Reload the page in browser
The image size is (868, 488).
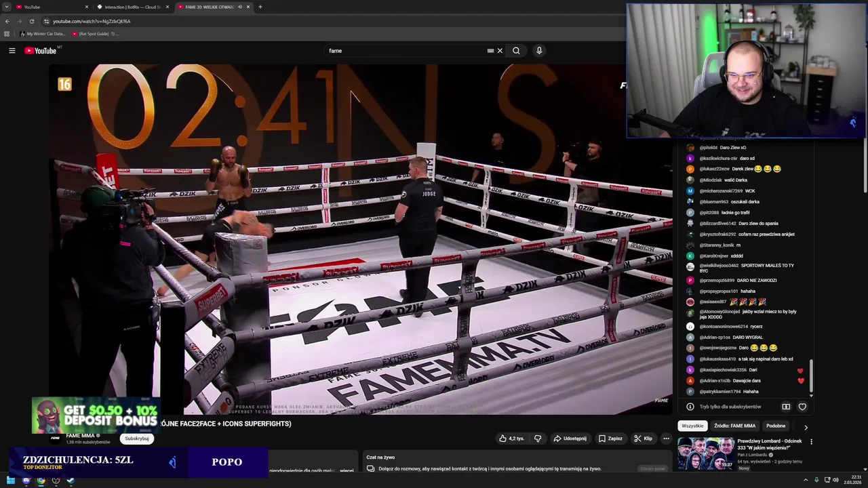click(31, 21)
